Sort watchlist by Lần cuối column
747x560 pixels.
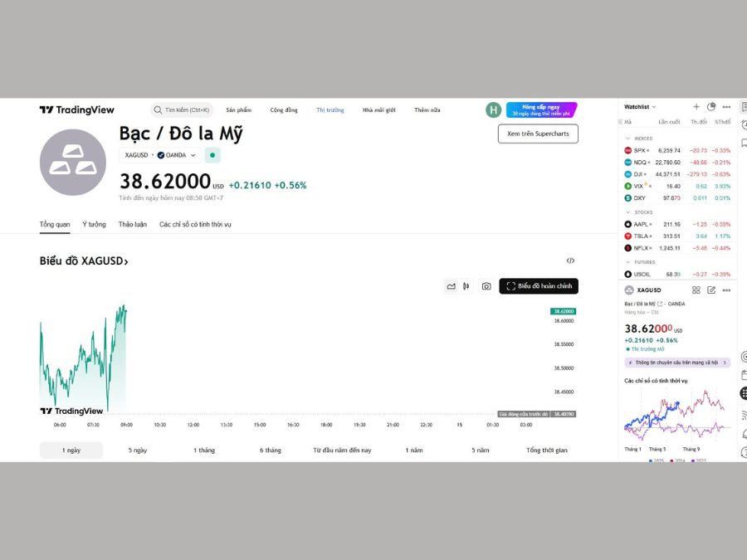[x=669, y=122]
